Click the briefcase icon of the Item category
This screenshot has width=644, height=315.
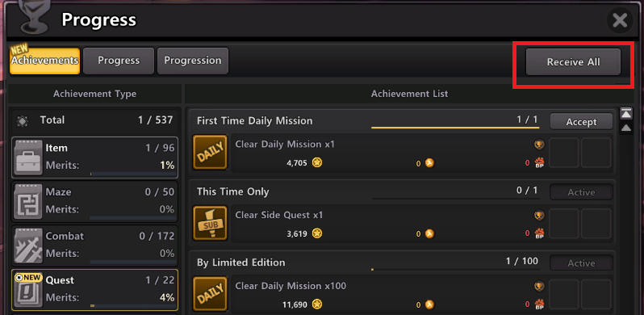28,157
